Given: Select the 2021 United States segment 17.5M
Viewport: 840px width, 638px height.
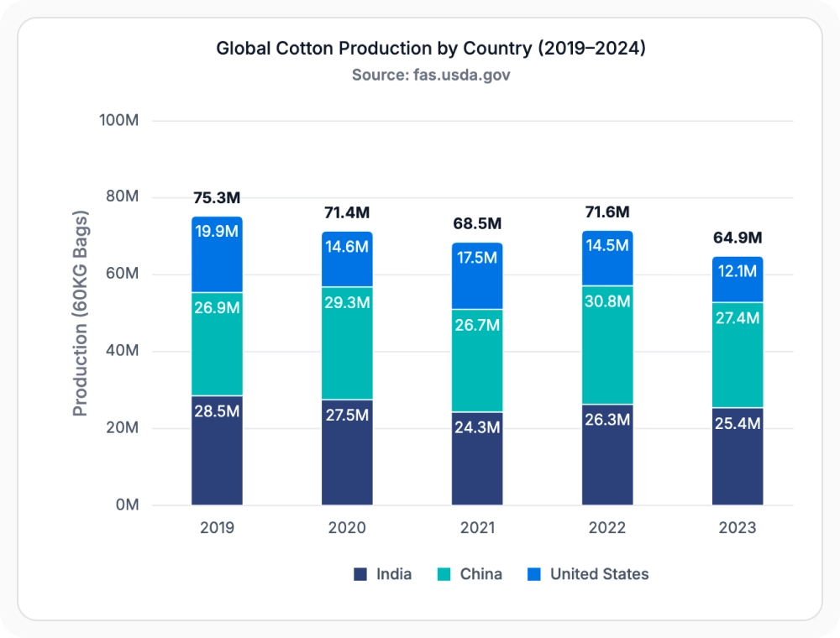Looking at the screenshot, I should [x=477, y=275].
